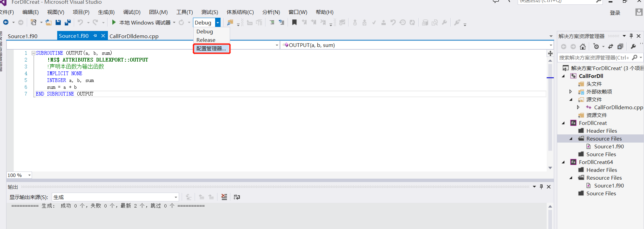The width and height of the screenshot is (644, 229).
Task: Click the Save All toolbar icon
Action: pyautogui.click(x=67, y=22)
